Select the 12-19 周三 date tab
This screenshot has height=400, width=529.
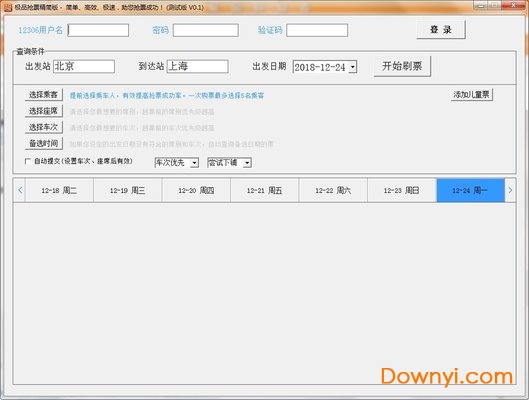[128, 191]
